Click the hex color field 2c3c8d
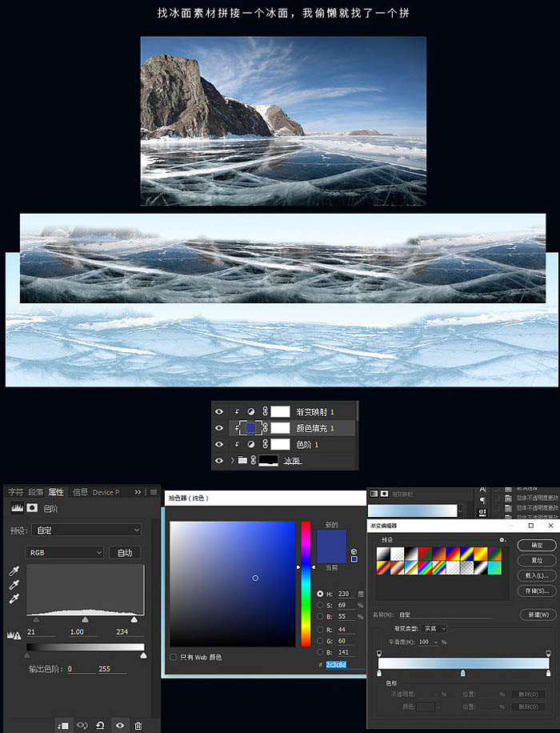This screenshot has width=560, height=733. (x=345, y=664)
